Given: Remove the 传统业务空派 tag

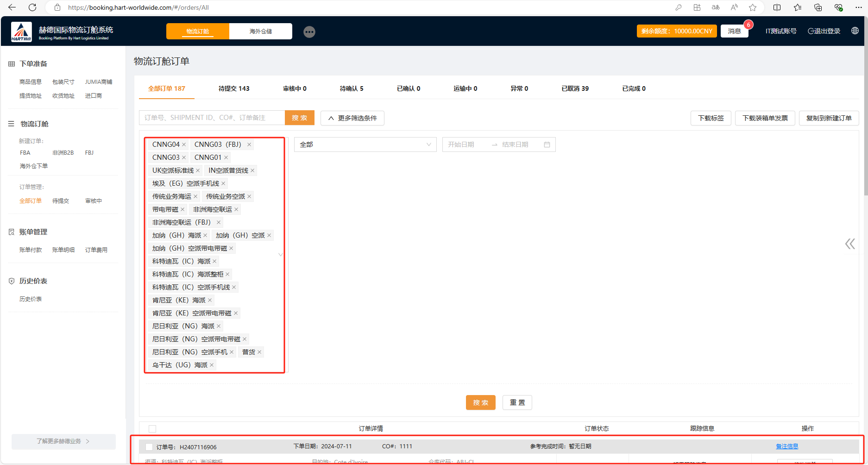Looking at the screenshot, I should point(249,196).
